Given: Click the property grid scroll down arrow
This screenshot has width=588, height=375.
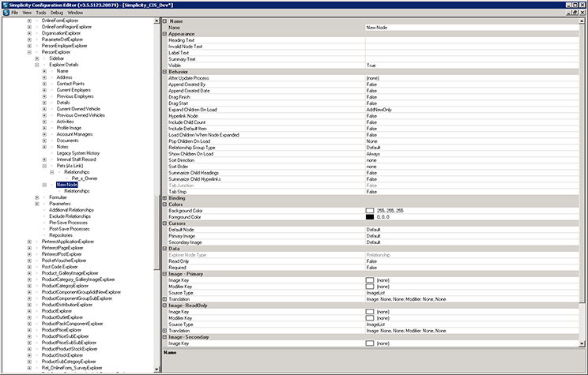Looking at the screenshot, I should click(x=582, y=343).
